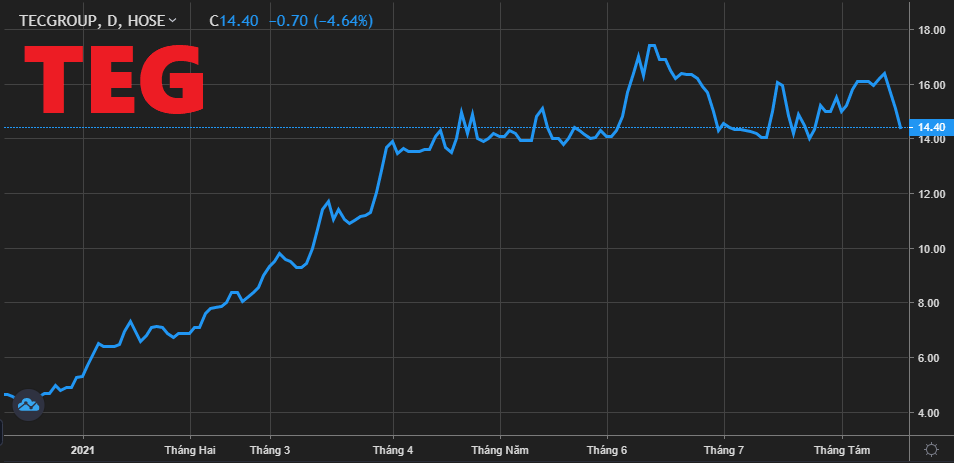Viewport: 954px width, 463px height.
Task: Click the TECGROUP, D, HOSE symbol title
Action: (92, 21)
